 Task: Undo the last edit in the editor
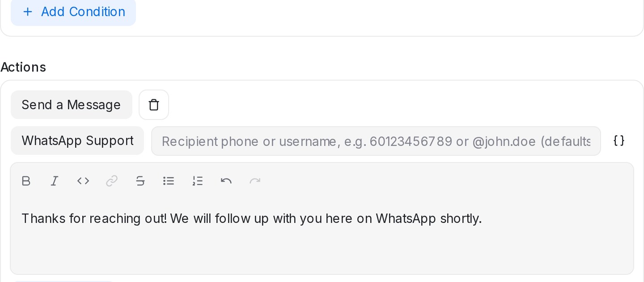click(x=226, y=181)
